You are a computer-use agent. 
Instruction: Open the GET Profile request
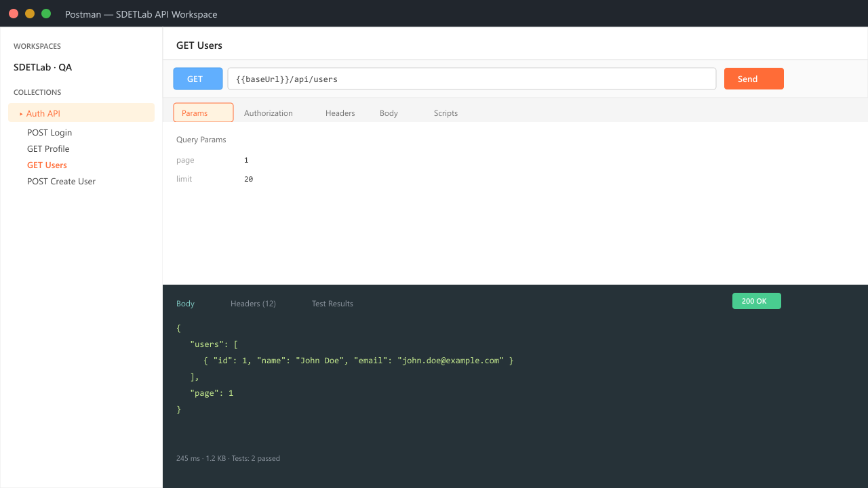coord(48,149)
